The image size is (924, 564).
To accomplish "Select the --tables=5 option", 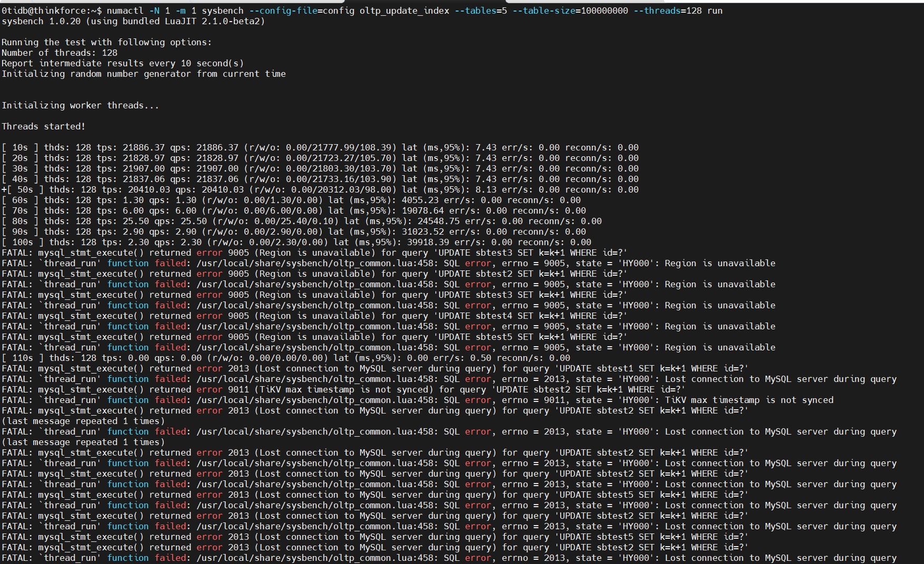I will point(481,11).
